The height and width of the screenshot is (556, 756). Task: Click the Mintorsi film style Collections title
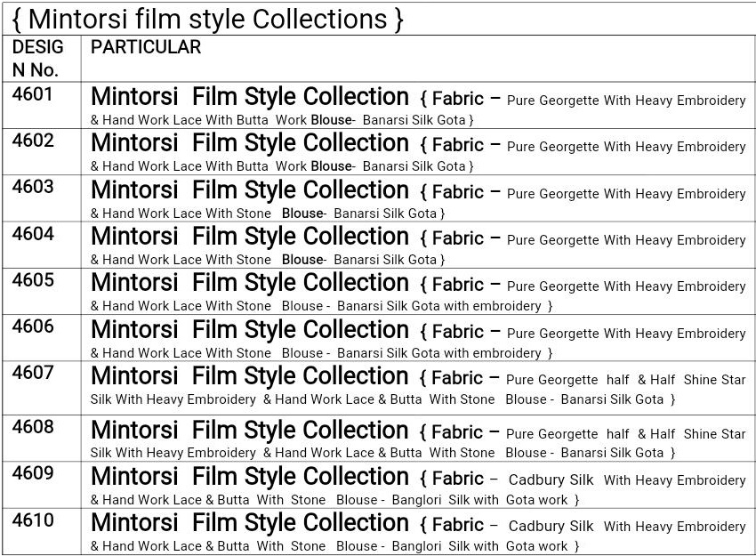208,19
